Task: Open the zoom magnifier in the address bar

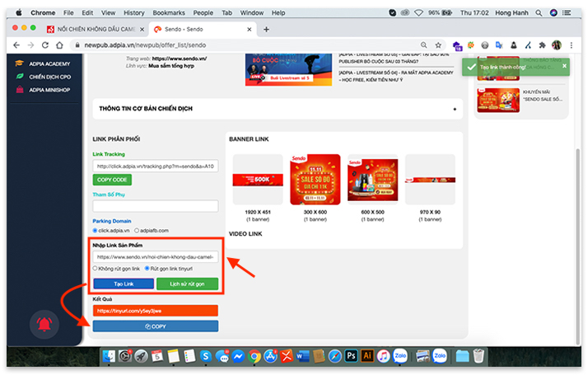Action: click(424, 45)
